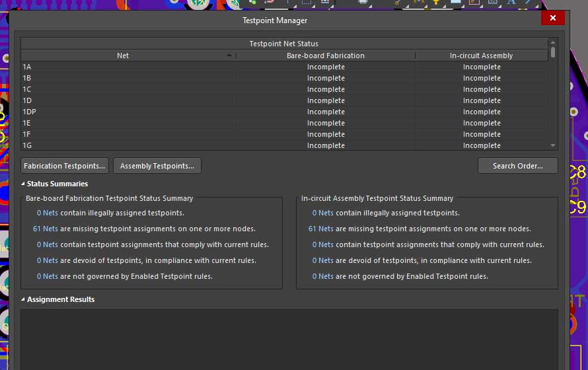Select net 1G in the table
Screen dimensions: 588x370
point(27,145)
